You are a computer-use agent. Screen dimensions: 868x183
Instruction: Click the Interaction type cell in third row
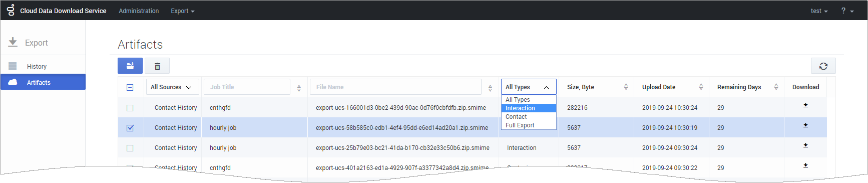522,148
